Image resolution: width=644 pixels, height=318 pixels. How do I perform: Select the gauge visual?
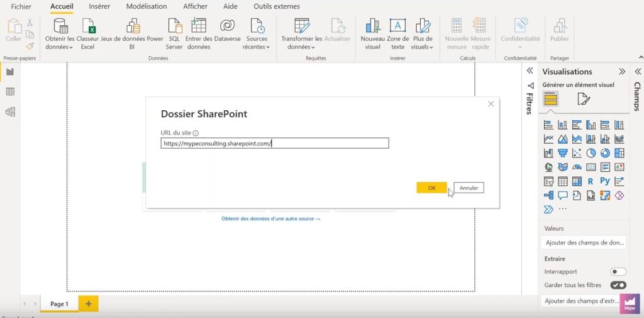577,168
